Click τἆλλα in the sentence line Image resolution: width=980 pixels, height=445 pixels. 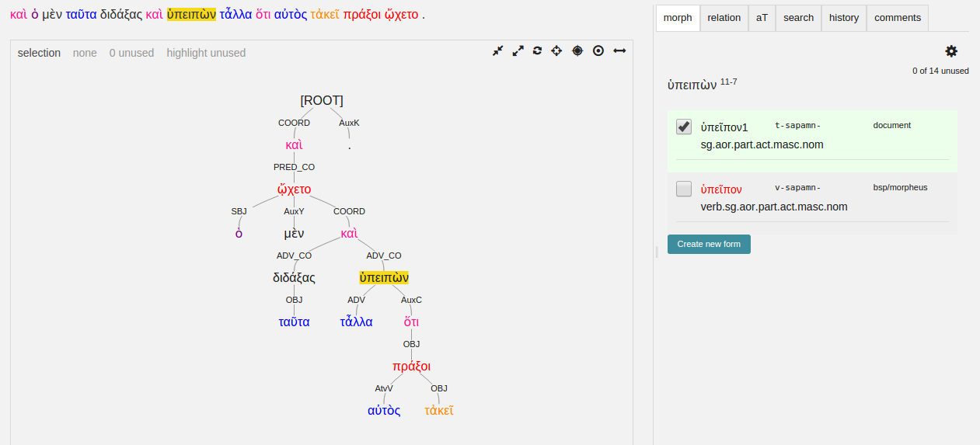[x=235, y=15]
